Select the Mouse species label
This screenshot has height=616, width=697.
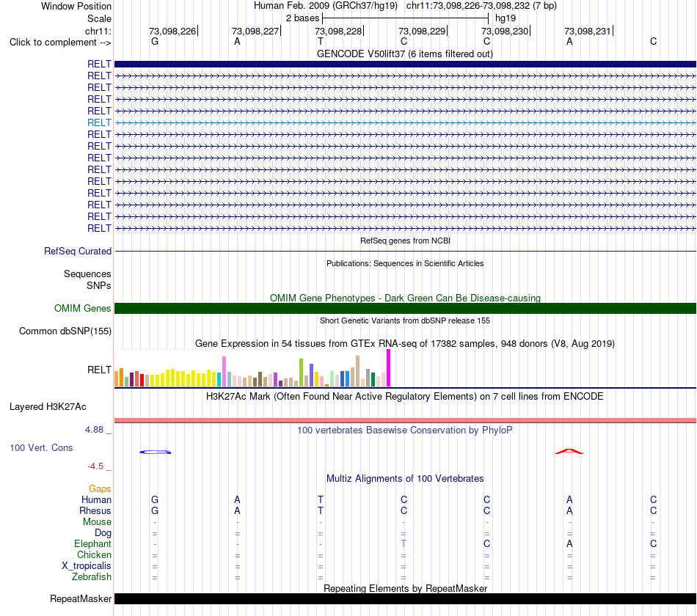(97, 522)
